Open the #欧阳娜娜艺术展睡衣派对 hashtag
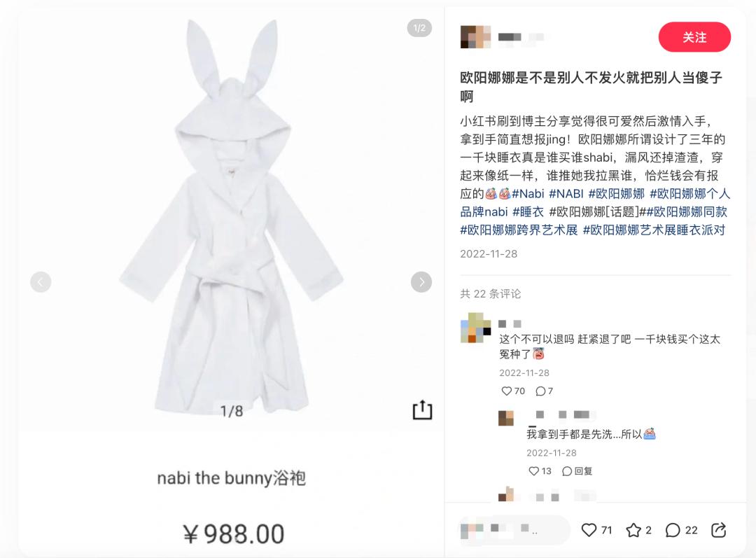Viewport: 756px width, 558px height. [654, 230]
